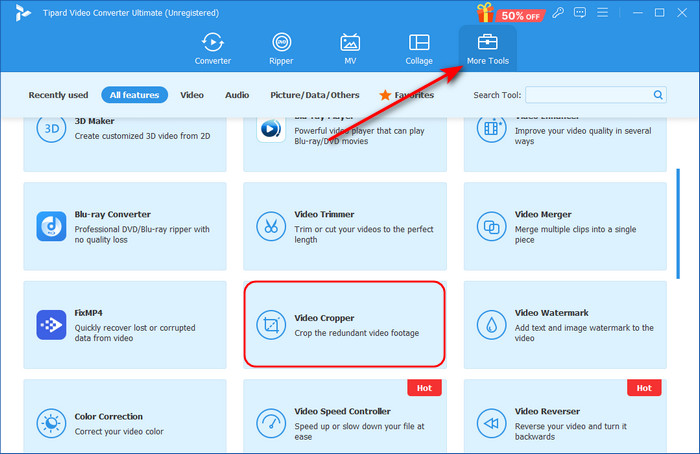This screenshot has width=700, height=454.
Task: Open the Converter tab
Action: 212,49
